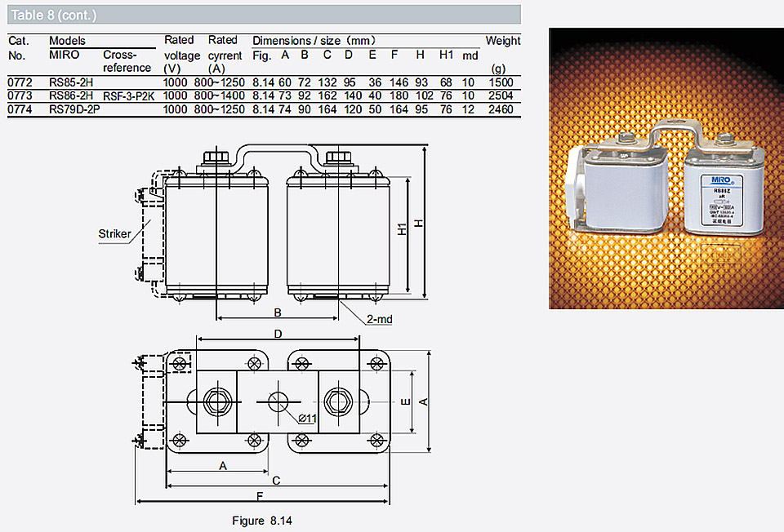
Task: Select model "RS85-2H"
Action: click(x=71, y=82)
